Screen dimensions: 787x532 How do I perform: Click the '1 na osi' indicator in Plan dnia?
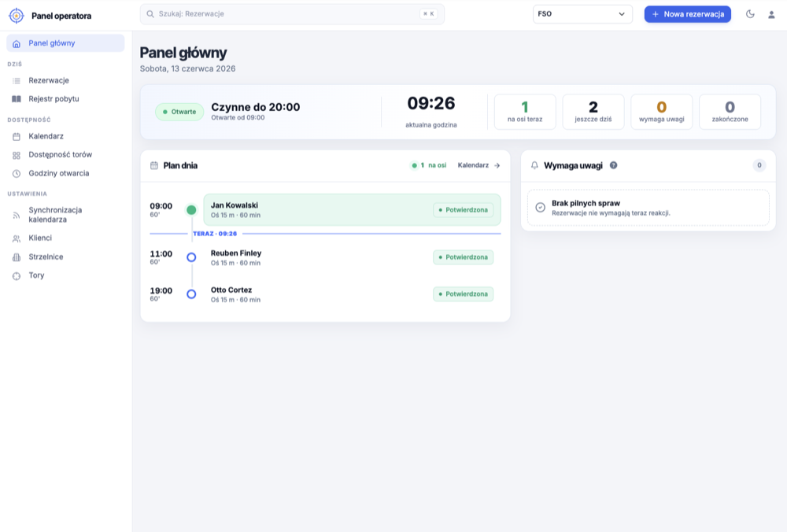pyautogui.click(x=429, y=165)
